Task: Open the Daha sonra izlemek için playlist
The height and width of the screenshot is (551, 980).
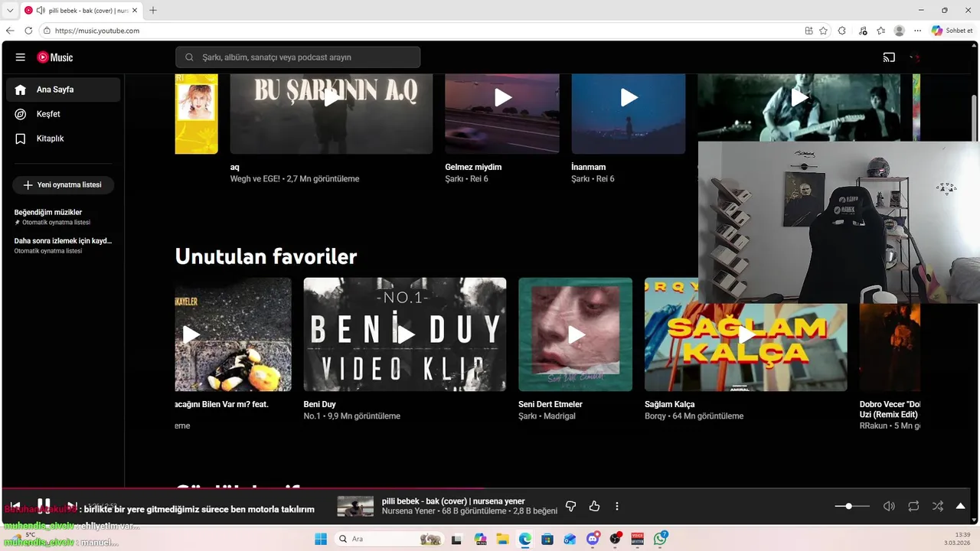Action: coord(64,245)
